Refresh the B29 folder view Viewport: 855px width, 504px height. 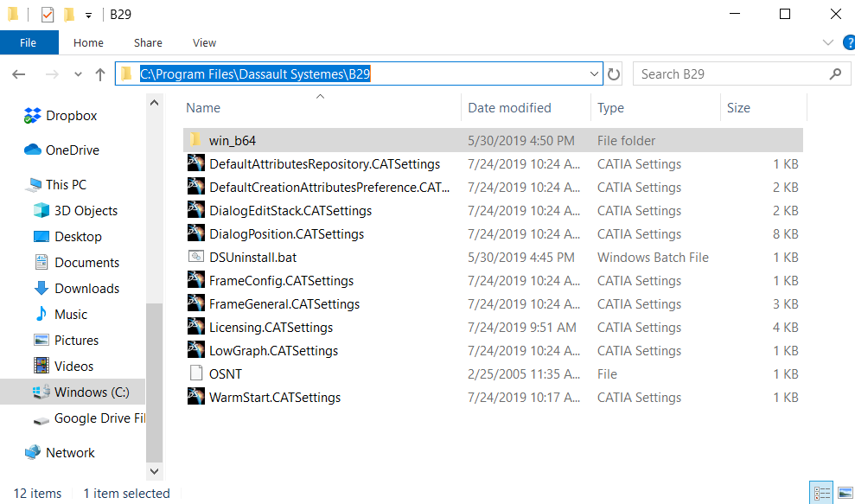point(614,74)
